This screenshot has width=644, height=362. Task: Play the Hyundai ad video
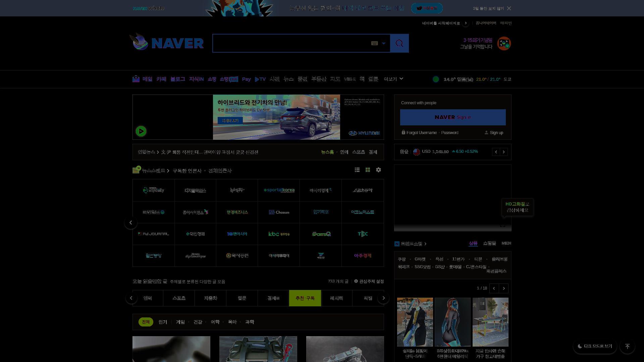coord(141,131)
